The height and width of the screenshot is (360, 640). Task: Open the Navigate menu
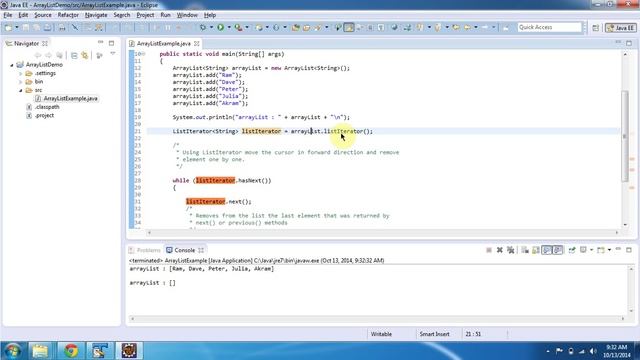point(96,15)
